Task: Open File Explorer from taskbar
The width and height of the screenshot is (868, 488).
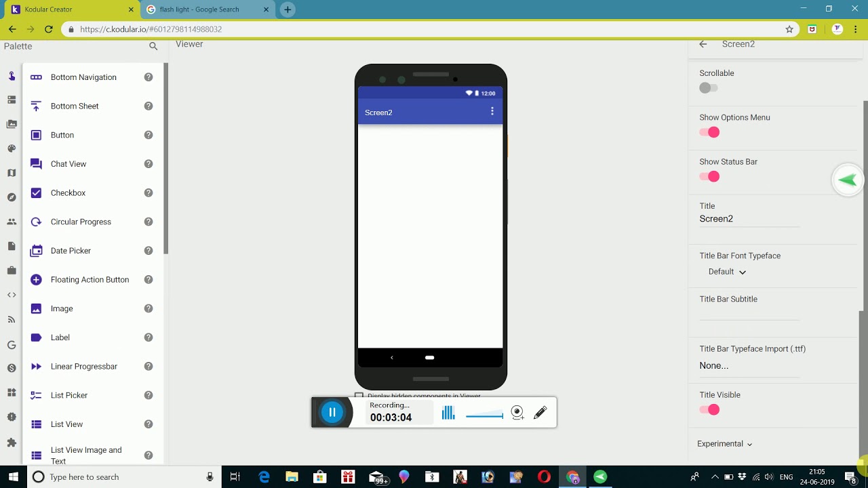Action: [x=292, y=476]
